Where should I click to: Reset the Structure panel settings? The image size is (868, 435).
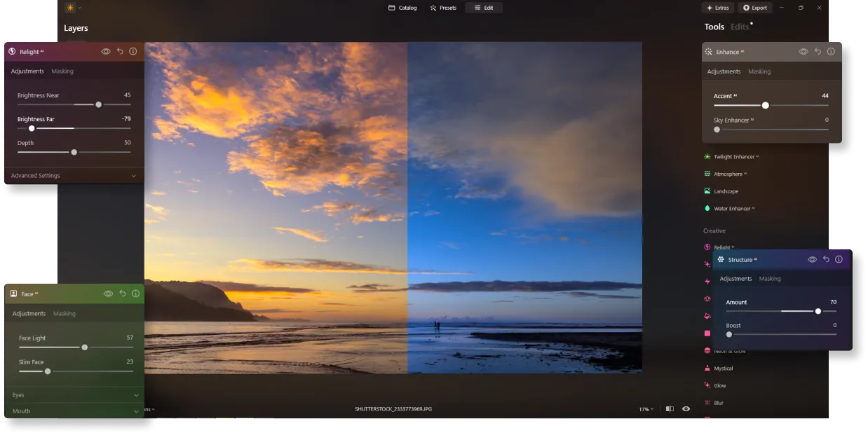coord(826,259)
